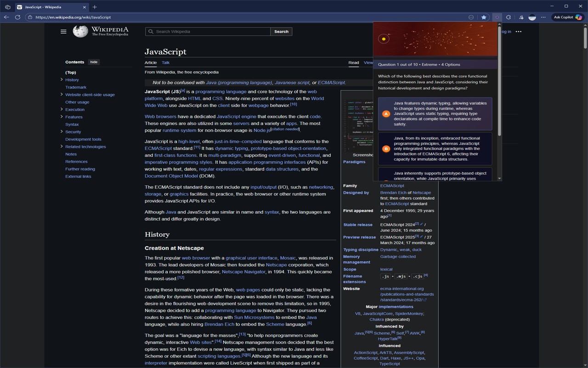Switch to the Article tab
Image resolution: width=588 pixels, height=368 pixels.
click(x=151, y=63)
